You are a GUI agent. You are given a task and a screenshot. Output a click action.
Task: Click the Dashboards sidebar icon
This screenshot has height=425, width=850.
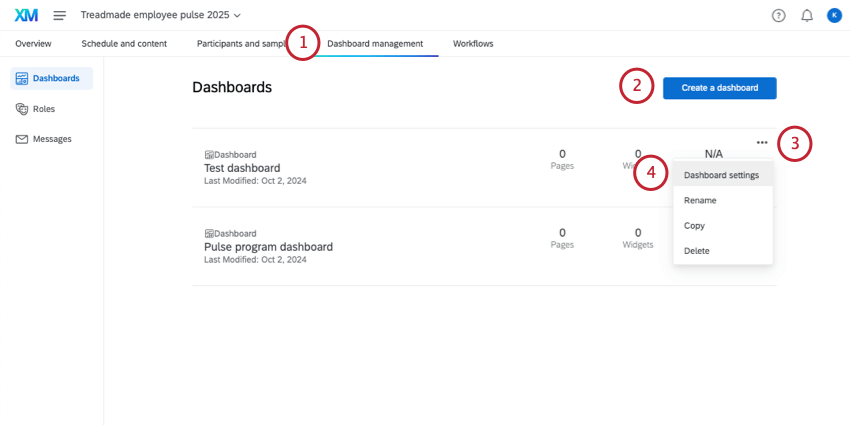pyautogui.click(x=22, y=78)
